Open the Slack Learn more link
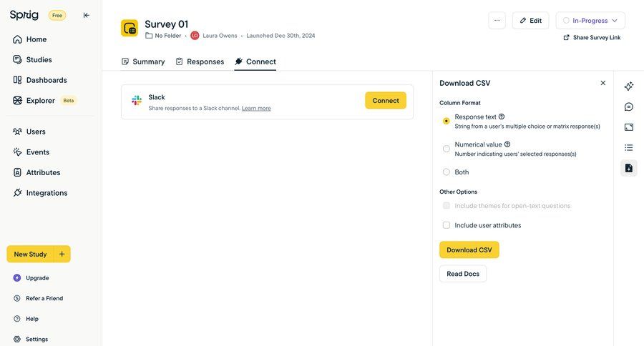 point(256,109)
